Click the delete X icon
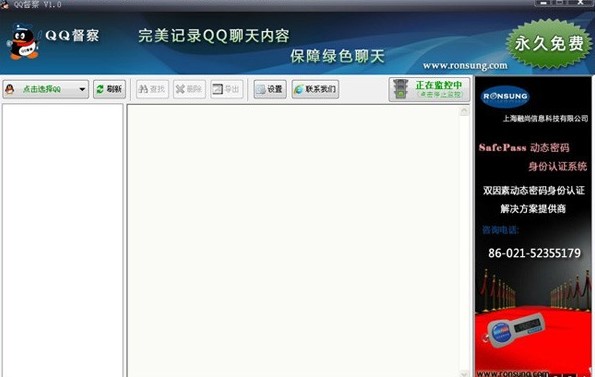This screenshot has width=595, height=377. coord(180,89)
